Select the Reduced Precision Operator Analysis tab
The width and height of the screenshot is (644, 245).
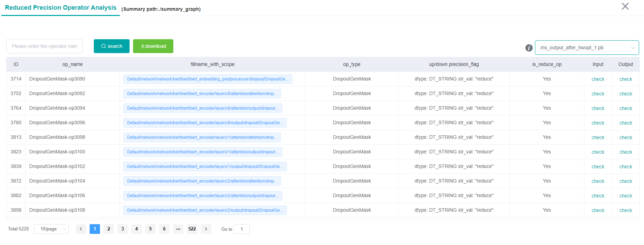(60, 8)
